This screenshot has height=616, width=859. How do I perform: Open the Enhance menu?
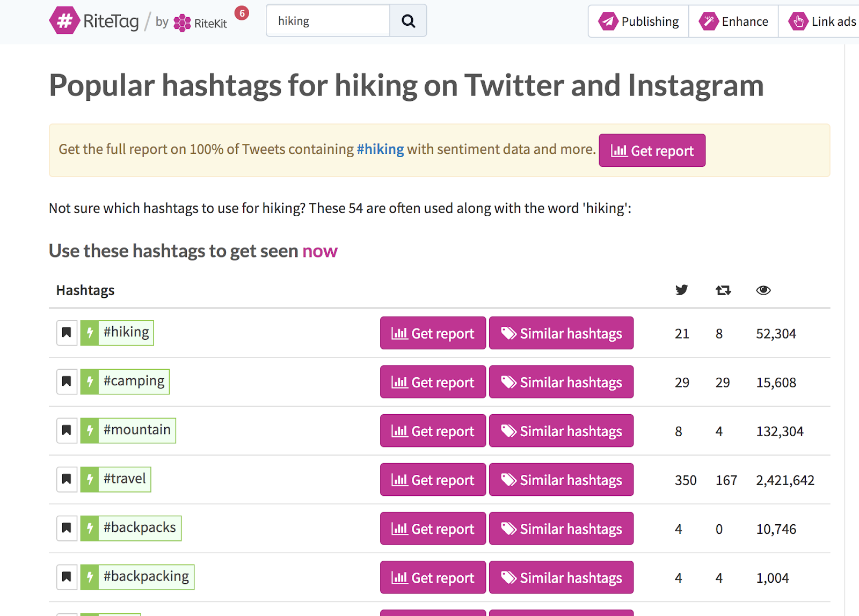(x=733, y=21)
